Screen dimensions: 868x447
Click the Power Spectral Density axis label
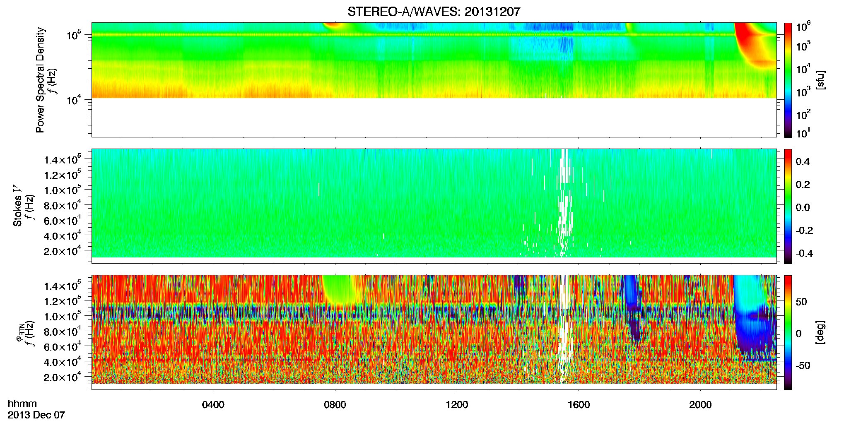[x=40, y=80]
